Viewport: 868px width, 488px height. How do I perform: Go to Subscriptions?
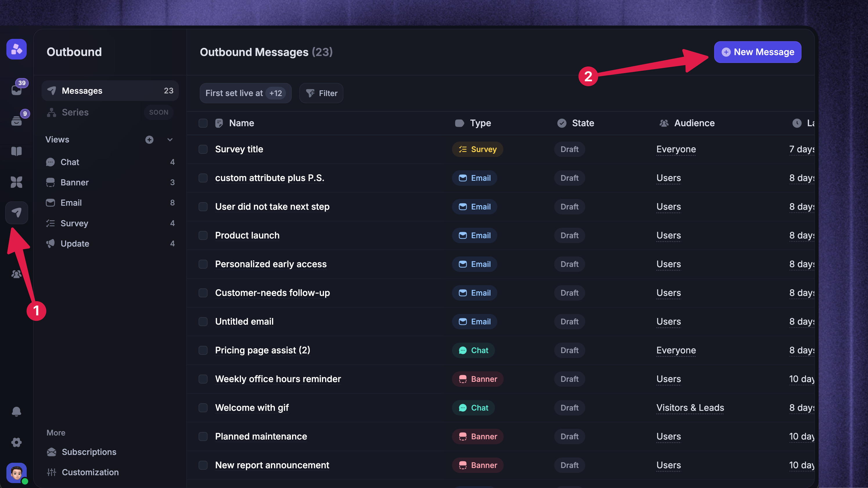click(82, 452)
